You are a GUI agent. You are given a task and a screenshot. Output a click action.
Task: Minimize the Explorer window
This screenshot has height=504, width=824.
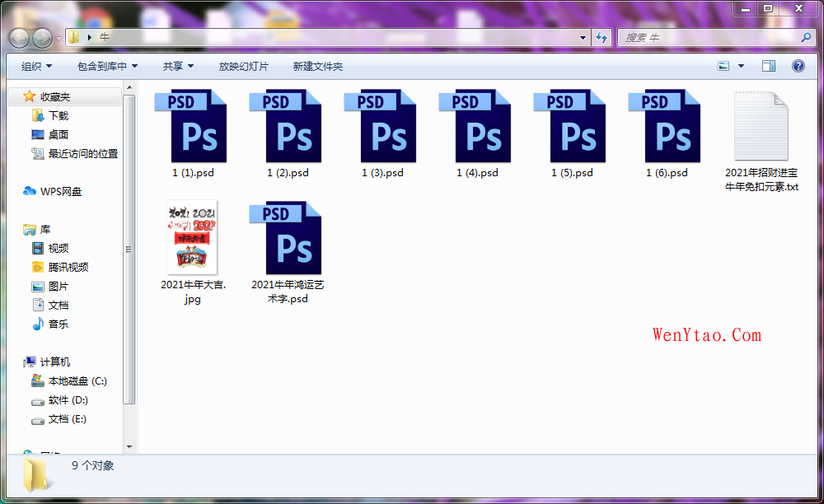click(745, 8)
